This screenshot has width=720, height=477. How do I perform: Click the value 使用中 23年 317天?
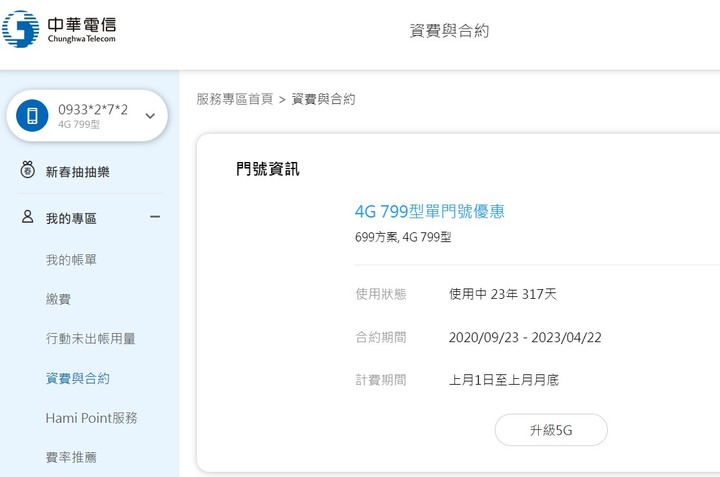pos(503,294)
